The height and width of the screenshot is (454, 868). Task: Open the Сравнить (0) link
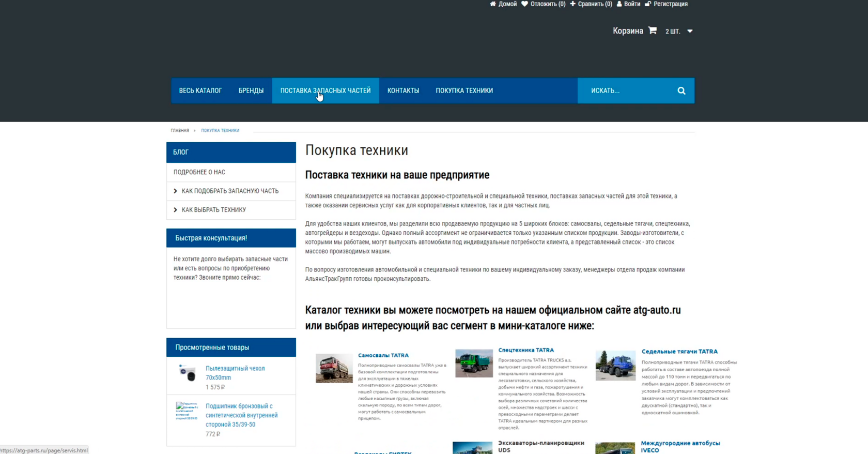pos(595,4)
